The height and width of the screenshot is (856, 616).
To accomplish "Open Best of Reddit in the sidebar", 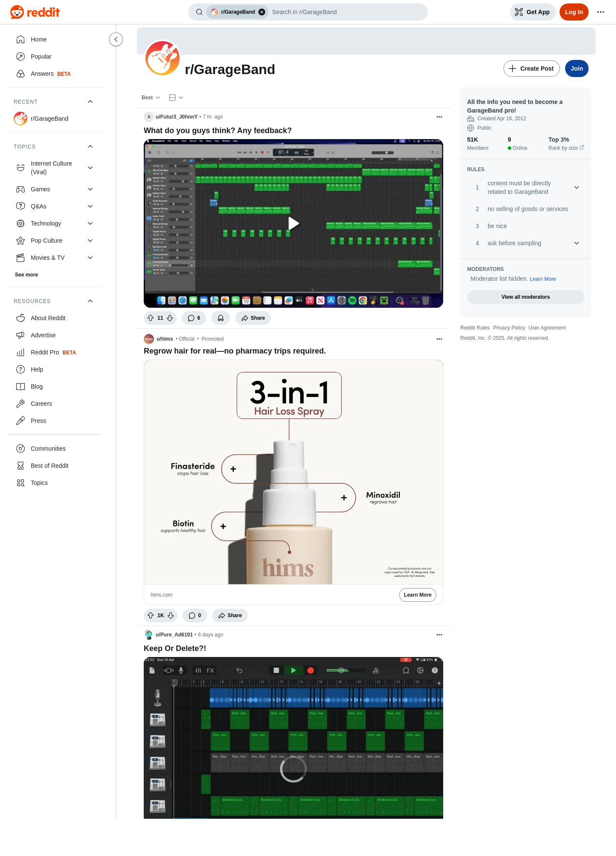I will pyautogui.click(x=54, y=466).
